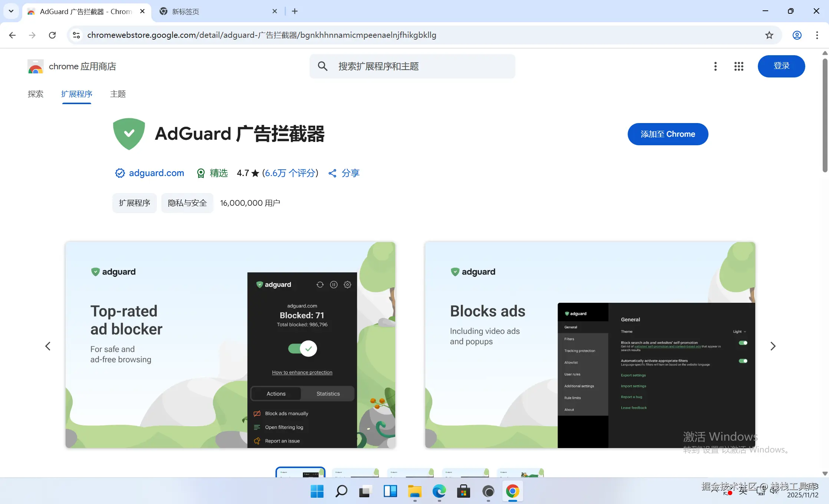Open Microsoft Edge from taskbar
This screenshot has height=504, width=829.
point(439,491)
